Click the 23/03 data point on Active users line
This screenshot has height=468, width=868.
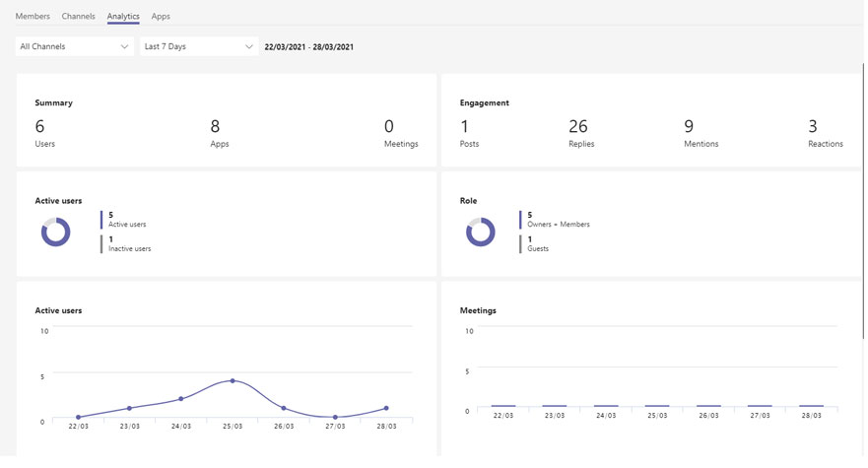129,408
